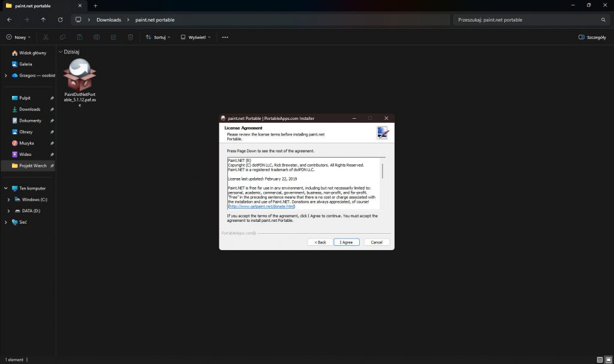Switch to large thumbnails view icon
The height and width of the screenshot is (364, 614).
(x=609, y=359)
